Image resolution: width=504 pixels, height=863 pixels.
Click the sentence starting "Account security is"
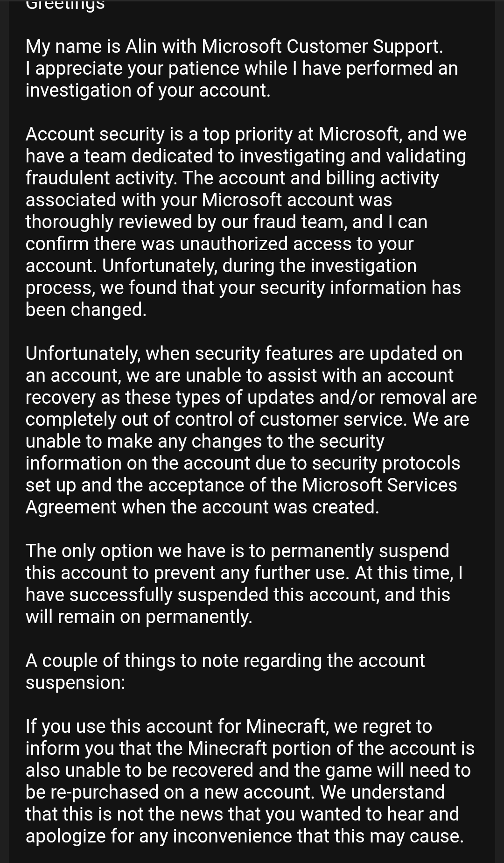tap(246, 134)
